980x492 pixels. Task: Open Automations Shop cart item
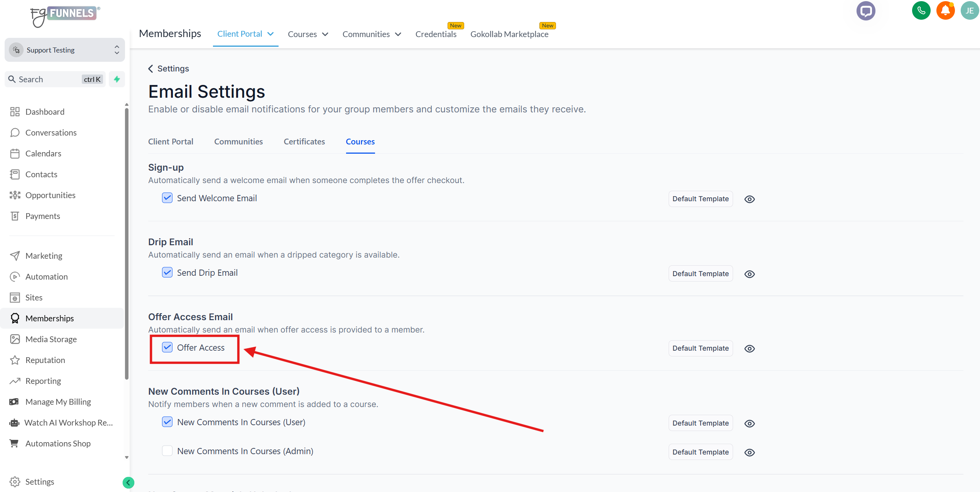[x=58, y=443]
